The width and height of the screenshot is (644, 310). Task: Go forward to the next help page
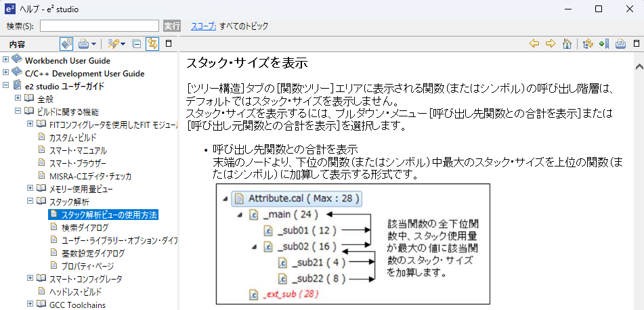(551, 43)
